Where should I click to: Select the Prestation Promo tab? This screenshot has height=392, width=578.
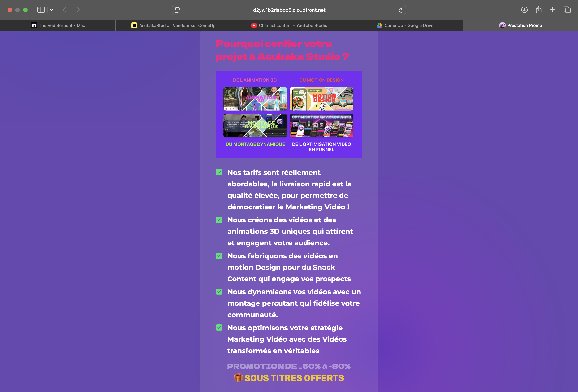point(520,25)
